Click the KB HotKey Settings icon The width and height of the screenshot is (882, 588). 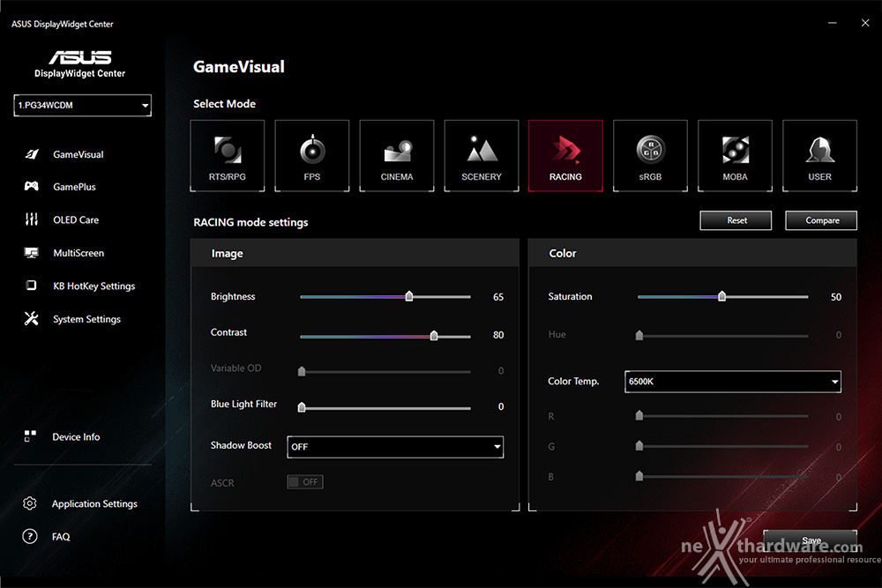[32, 286]
